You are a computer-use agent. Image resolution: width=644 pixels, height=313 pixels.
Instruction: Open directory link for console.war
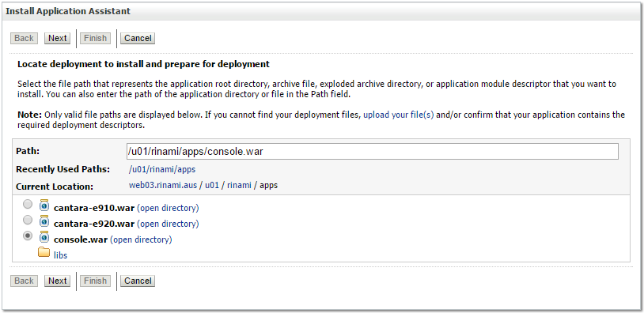tap(141, 239)
